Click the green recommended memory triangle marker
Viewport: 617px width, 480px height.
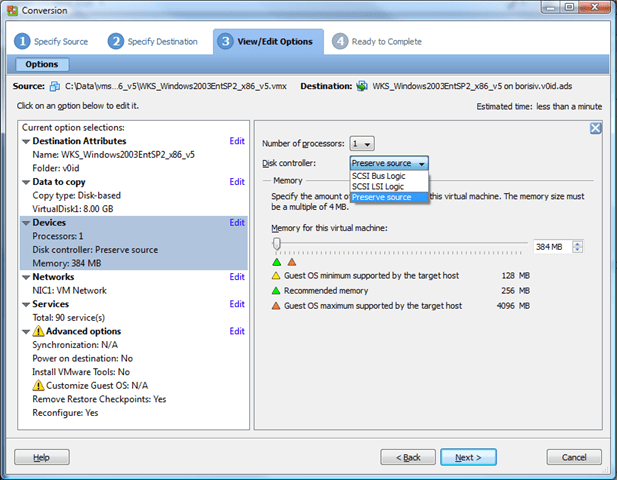[x=277, y=290]
